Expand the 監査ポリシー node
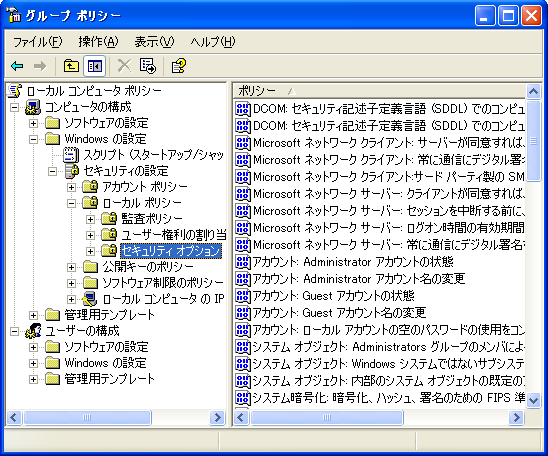The image size is (548, 456). 90,219
